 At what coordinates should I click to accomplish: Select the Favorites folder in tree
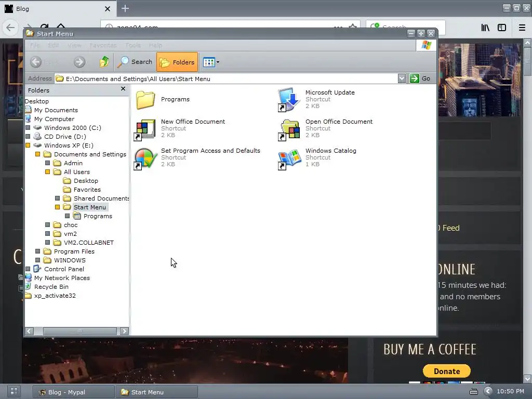[x=87, y=190]
